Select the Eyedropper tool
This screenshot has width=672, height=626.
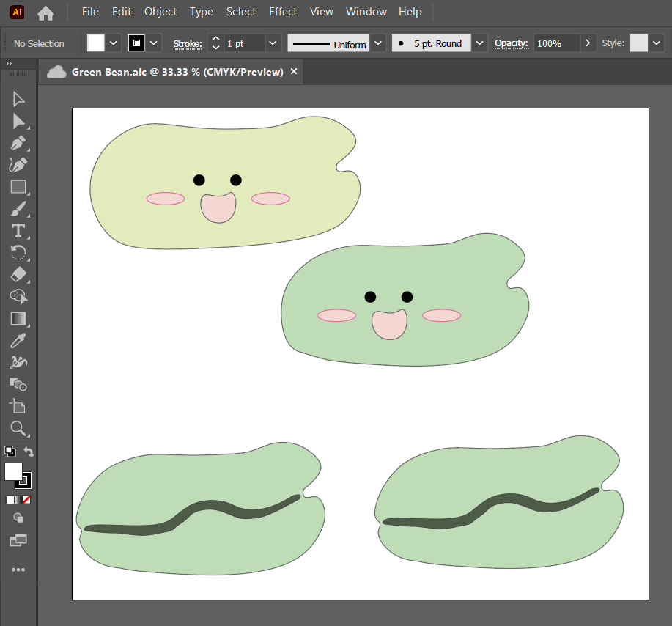point(18,341)
